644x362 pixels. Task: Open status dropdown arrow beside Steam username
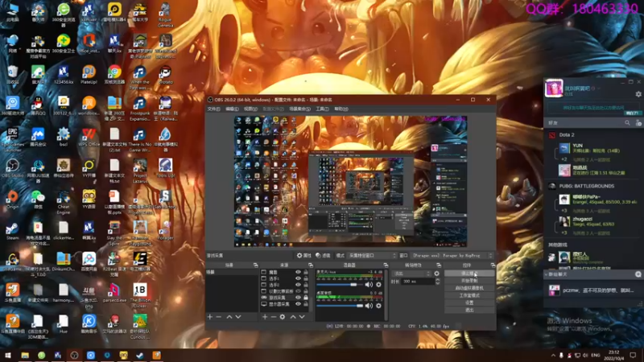(x=599, y=88)
